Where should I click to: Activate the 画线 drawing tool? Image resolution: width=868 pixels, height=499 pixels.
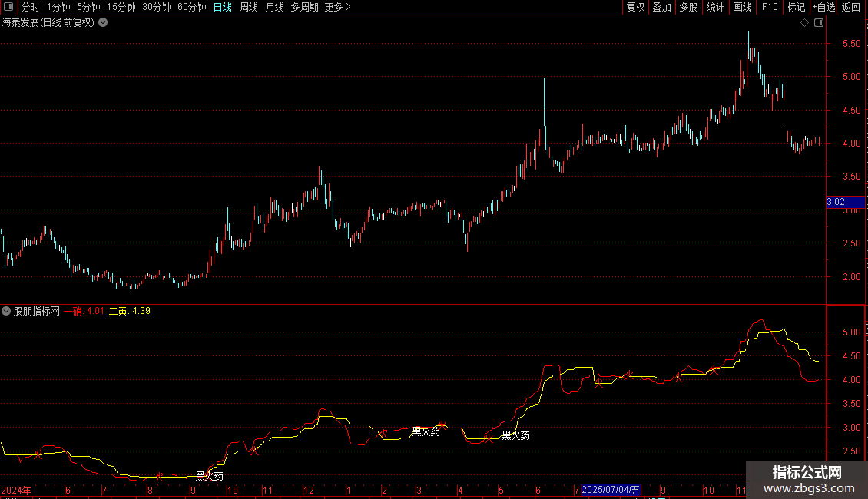742,7
